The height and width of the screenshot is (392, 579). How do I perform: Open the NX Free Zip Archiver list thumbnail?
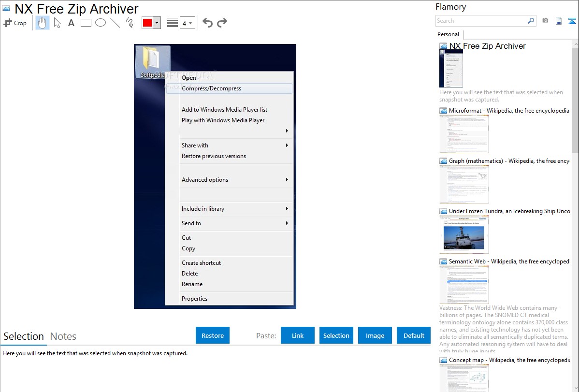coord(451,68)
